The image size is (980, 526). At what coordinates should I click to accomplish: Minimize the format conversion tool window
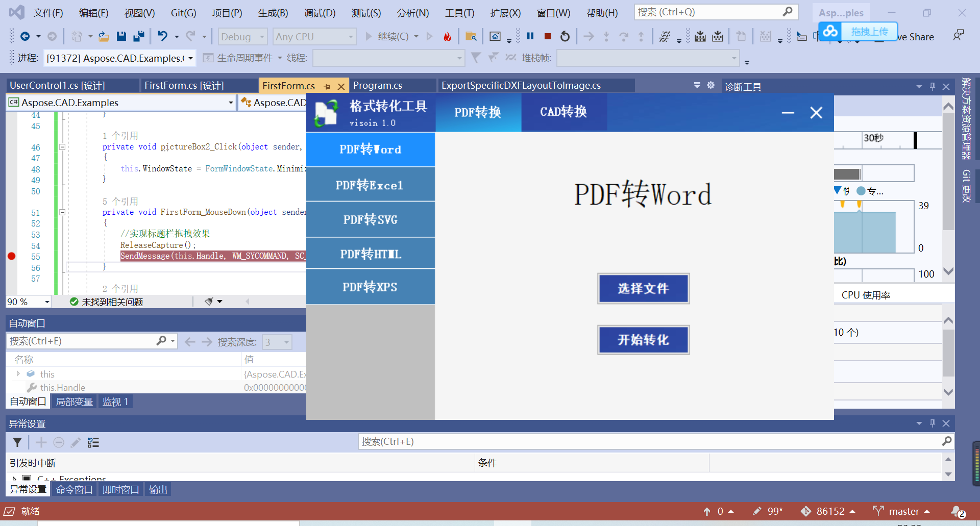click(x=788, y=113)
